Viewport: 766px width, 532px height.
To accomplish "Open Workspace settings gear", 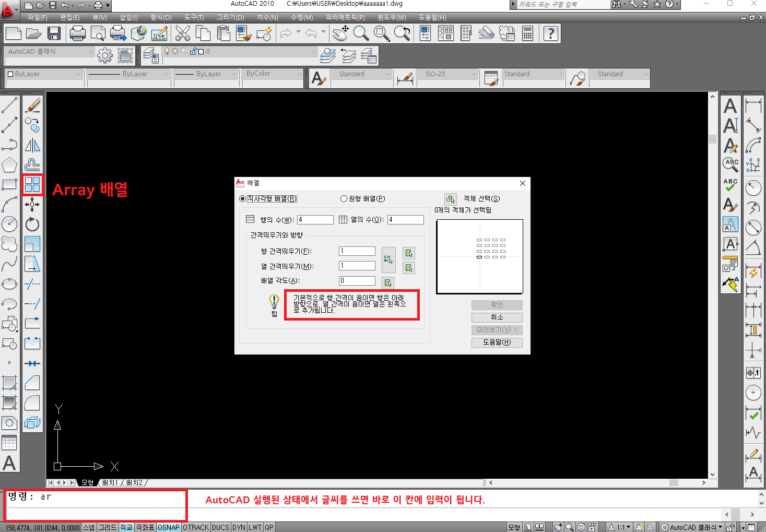I will coord(104,55).
